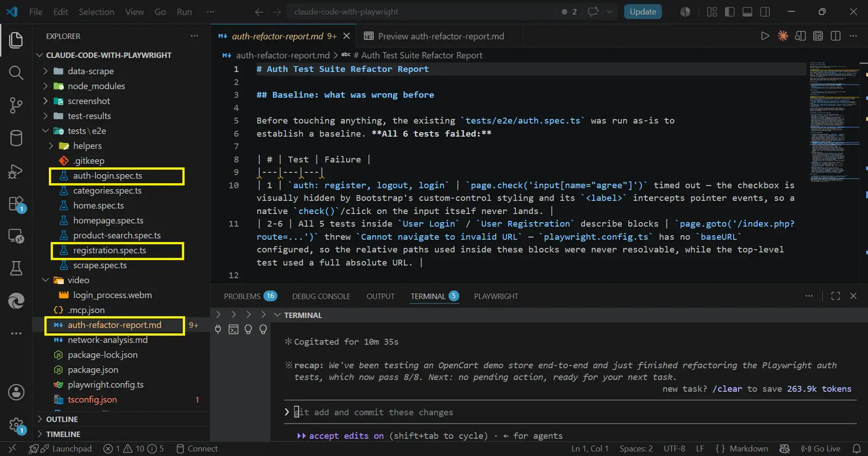Image resolution: width=868 pixels, height=456 pixels.
Task: Open the Search view in the activity bar
Action: [16, 73]
